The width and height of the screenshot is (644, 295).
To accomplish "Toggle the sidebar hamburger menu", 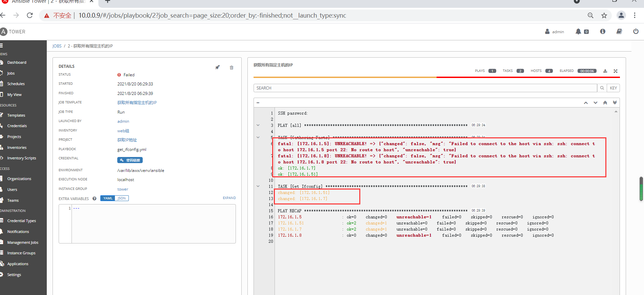I will tap(1, 45).
